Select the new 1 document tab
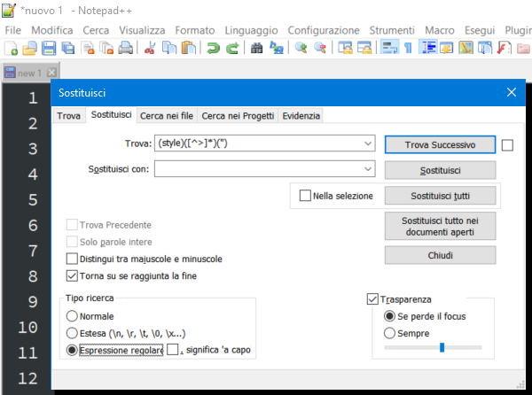 29,73
